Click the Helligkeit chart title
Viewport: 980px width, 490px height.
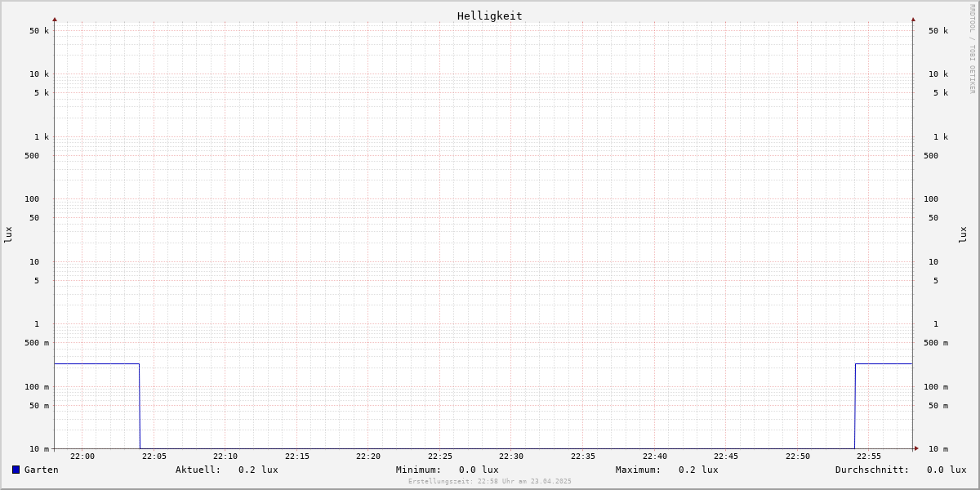pyautogui.click(x=490, y=16)
